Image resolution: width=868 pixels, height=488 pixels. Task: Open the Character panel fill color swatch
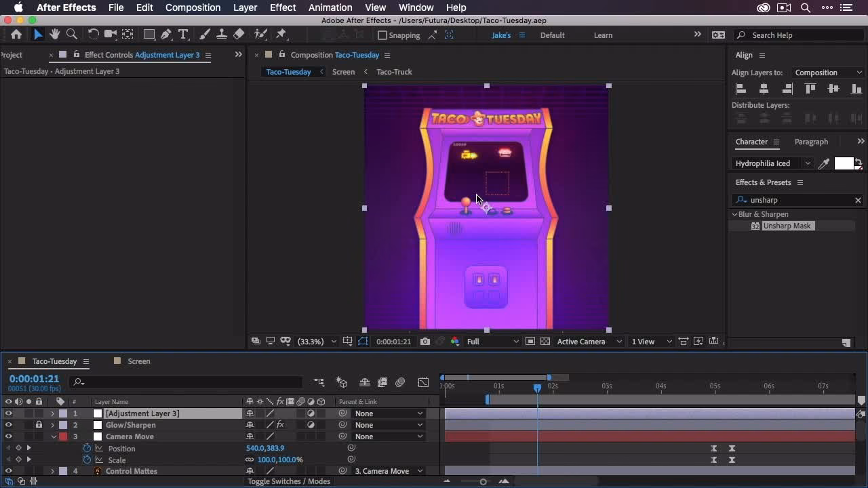(844, 163)
